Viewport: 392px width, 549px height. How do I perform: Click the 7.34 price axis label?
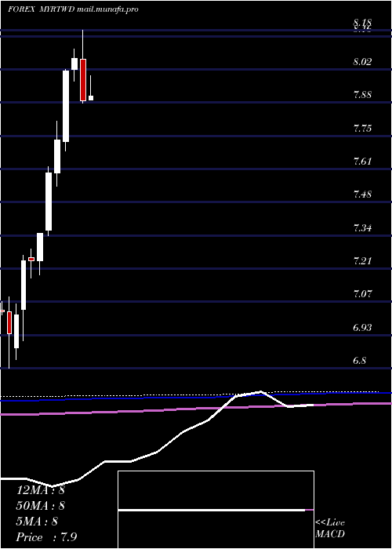(x=362, y=228)
